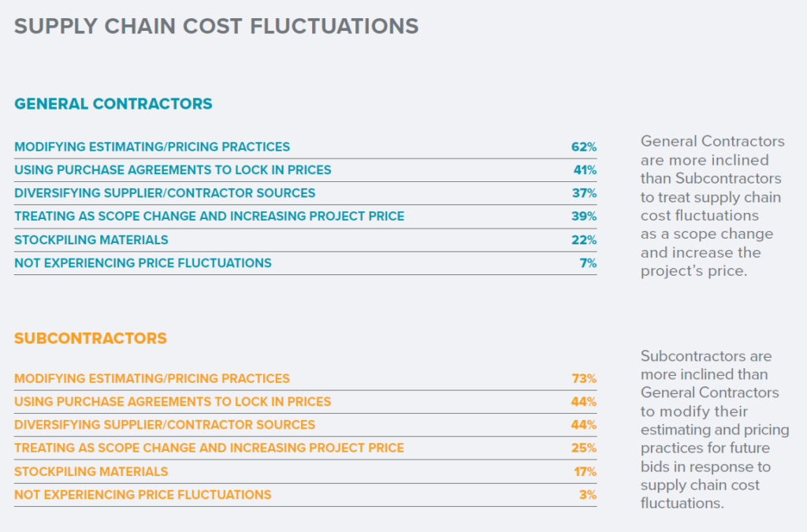Select the orange Subcontractors section heading
The height and width of the screenshot is (532, 807).
[91, 338]
